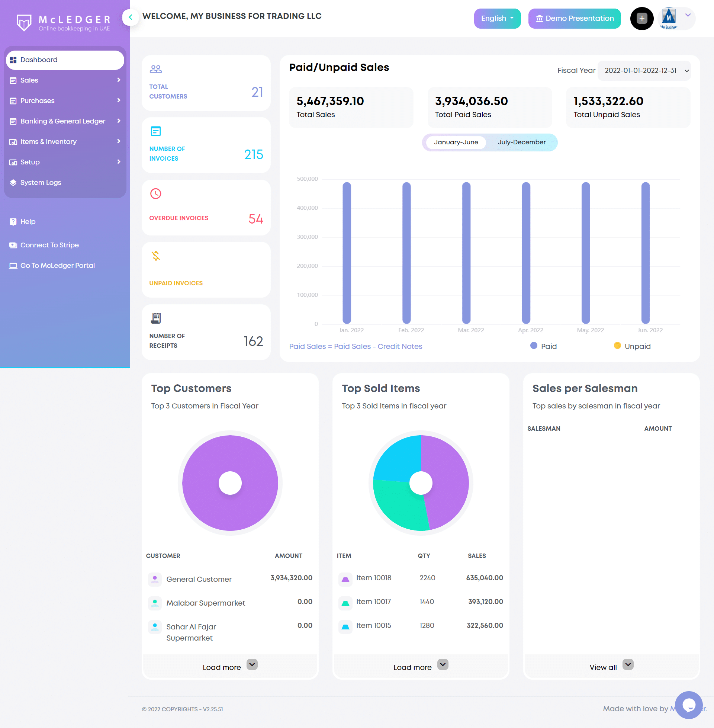Click the Number of Receipts icon
Screen dimensions: 714x728
[155, 318]
